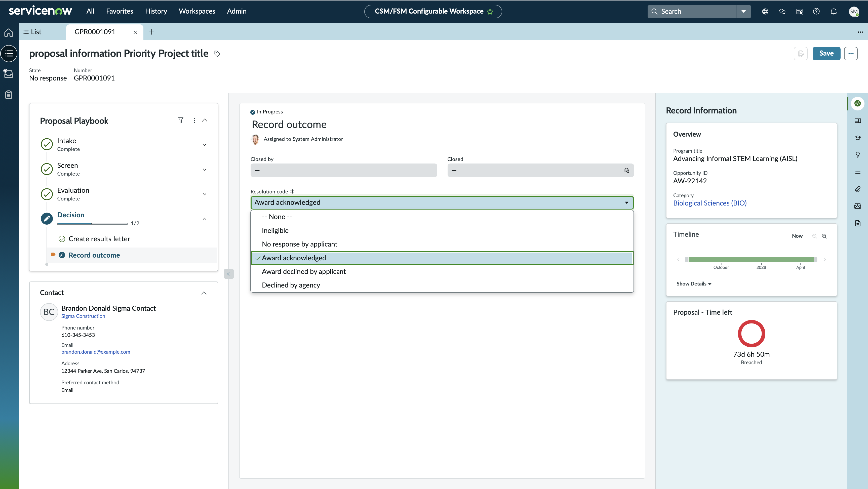Click the tag icon beside proposal title

pos(217,54)
